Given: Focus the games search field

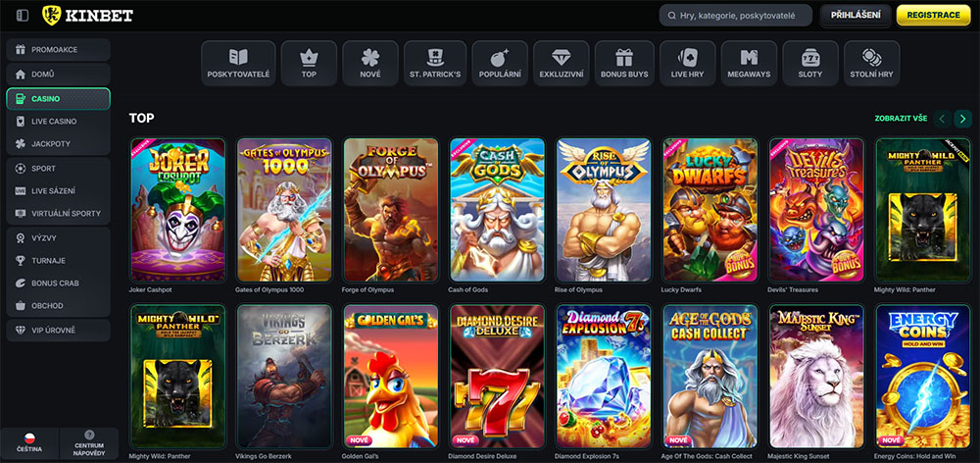Looking at the screenshot, I should coord(736,15).
